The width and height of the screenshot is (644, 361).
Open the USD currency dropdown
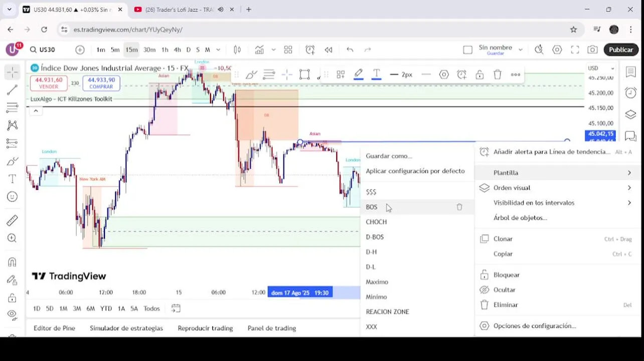click(x=601, y=68)
